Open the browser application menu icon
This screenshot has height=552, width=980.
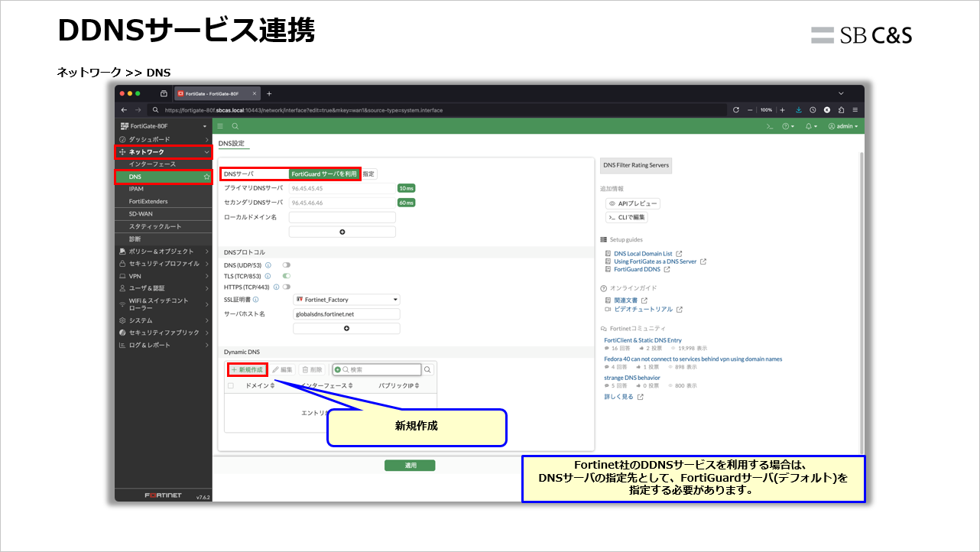pyautogui.click(x=855, y=110)
